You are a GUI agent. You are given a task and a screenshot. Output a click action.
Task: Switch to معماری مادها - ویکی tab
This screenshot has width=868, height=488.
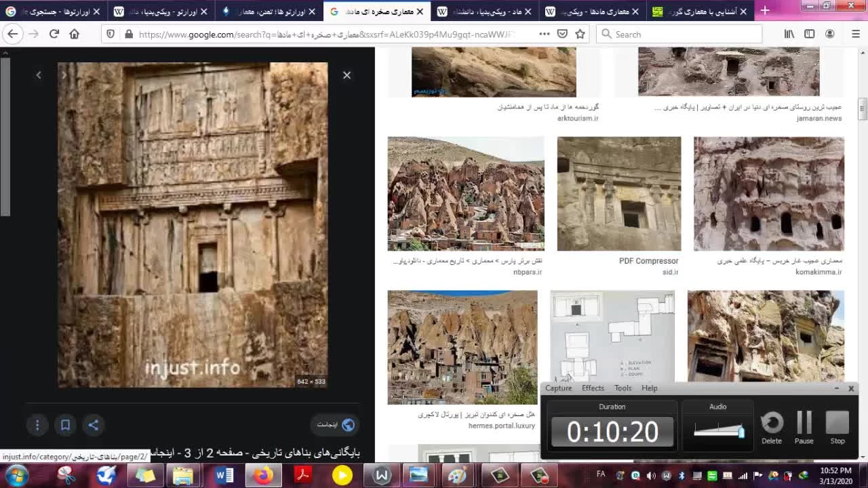click(592, 12)
